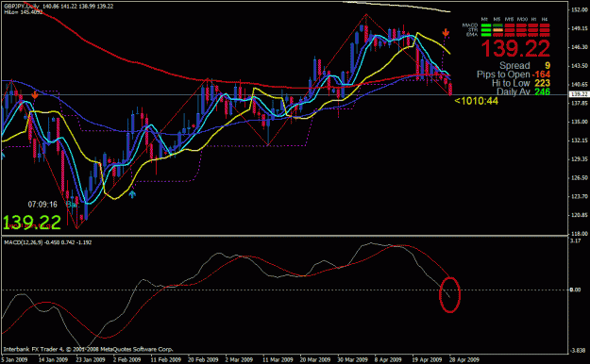590x364 pixels.
Task: Click the large green 139.22 price display
Action: tap(31, 223)
